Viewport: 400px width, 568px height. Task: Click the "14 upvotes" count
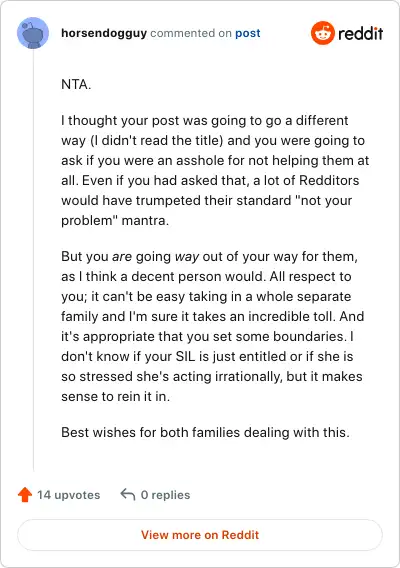68,495
